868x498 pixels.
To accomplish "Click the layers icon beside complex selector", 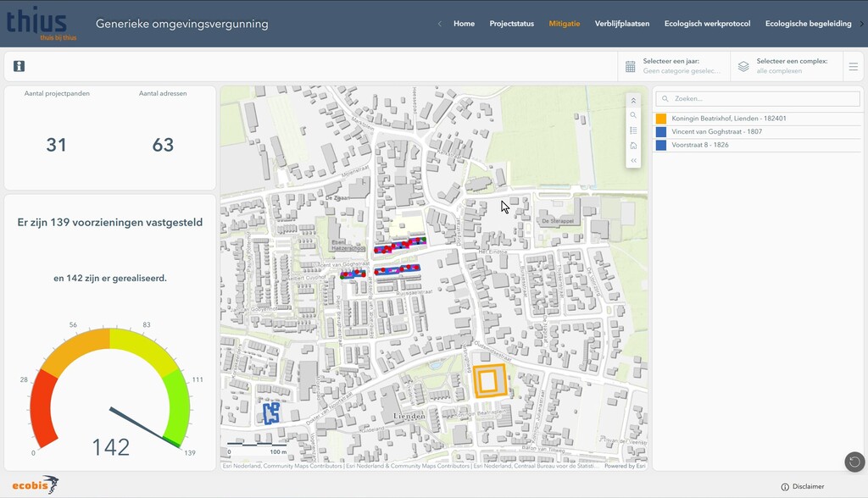I will pyautogui.click(x=743, y=66).
